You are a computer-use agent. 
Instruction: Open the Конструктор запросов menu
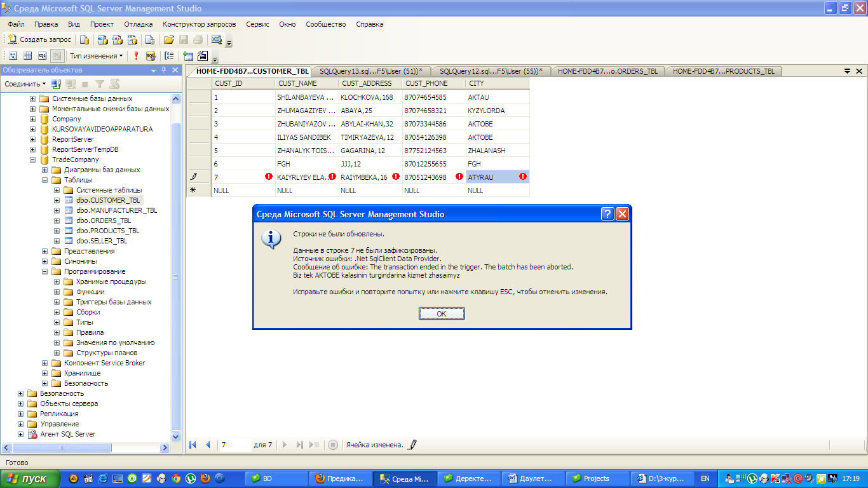tap(199, 24)
